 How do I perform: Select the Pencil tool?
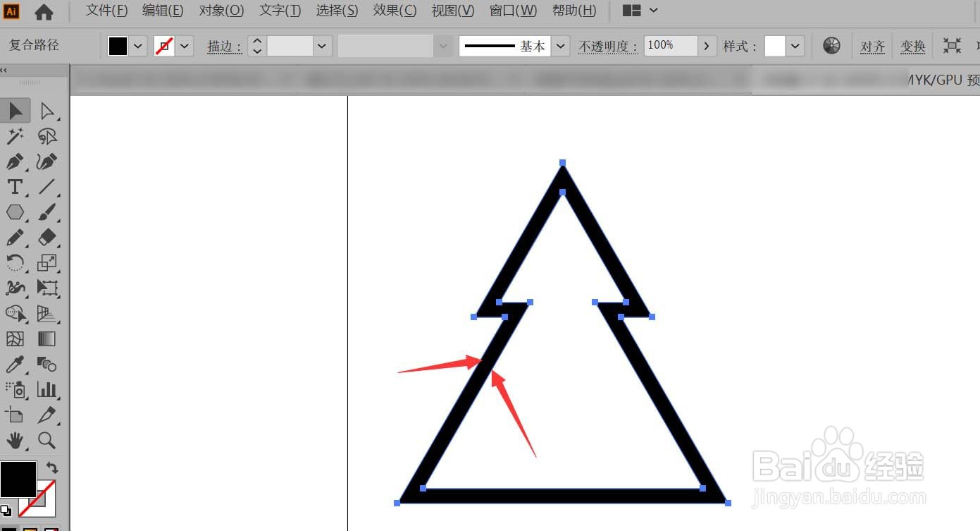[15, 238]
